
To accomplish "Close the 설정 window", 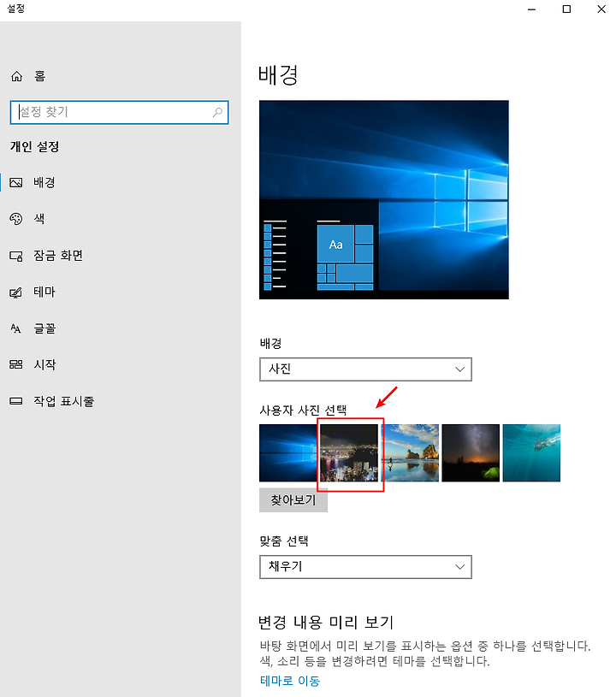I will pos(601,9).
